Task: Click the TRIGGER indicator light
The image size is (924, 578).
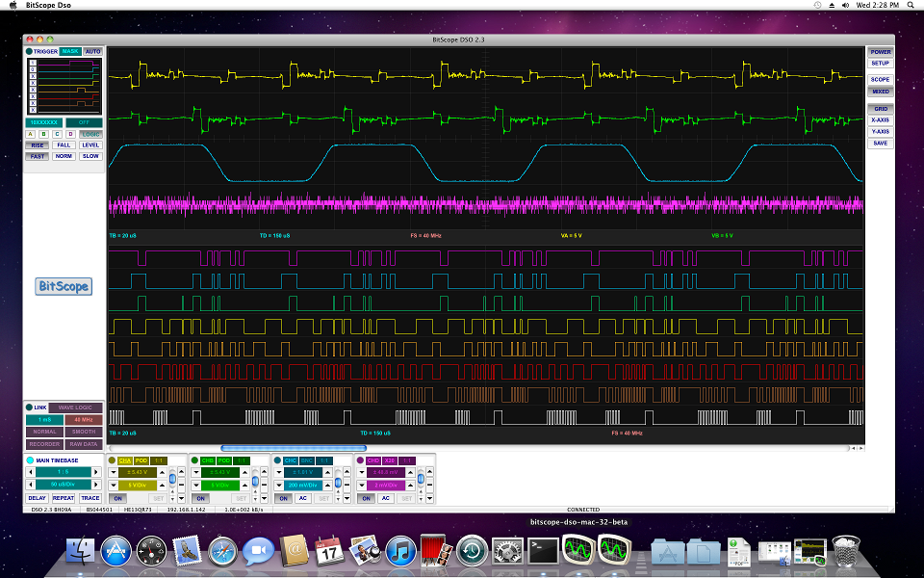Action: point(29,51)
